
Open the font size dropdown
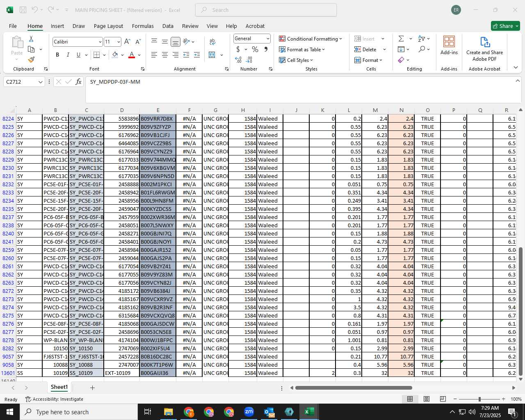pos(119,42)
